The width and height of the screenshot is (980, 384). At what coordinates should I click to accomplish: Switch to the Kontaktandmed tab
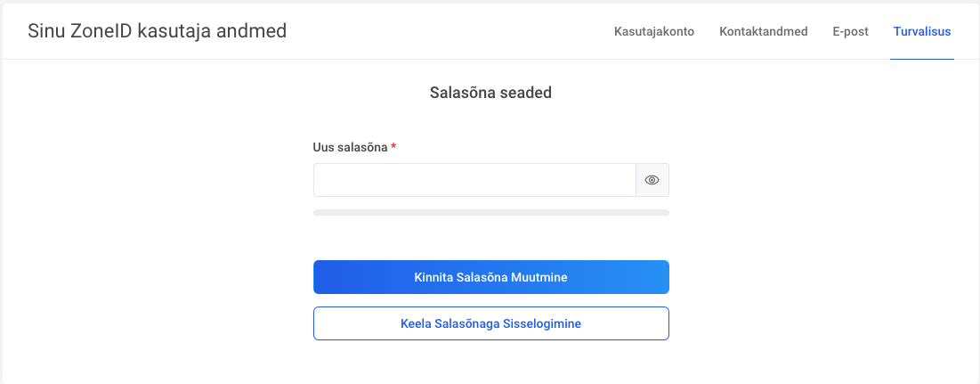click(x=764, y=32)
